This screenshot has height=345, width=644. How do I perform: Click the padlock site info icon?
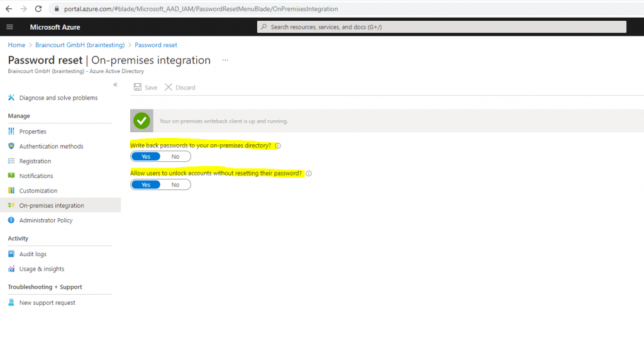point(57,9)
